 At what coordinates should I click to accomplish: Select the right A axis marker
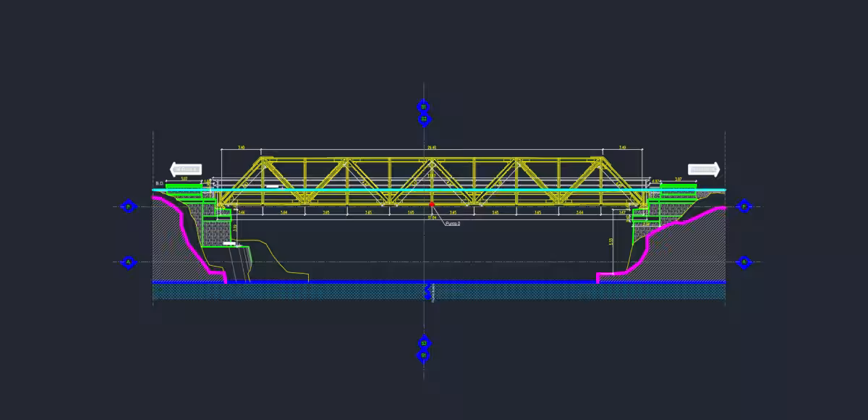[x=744, y=262]
